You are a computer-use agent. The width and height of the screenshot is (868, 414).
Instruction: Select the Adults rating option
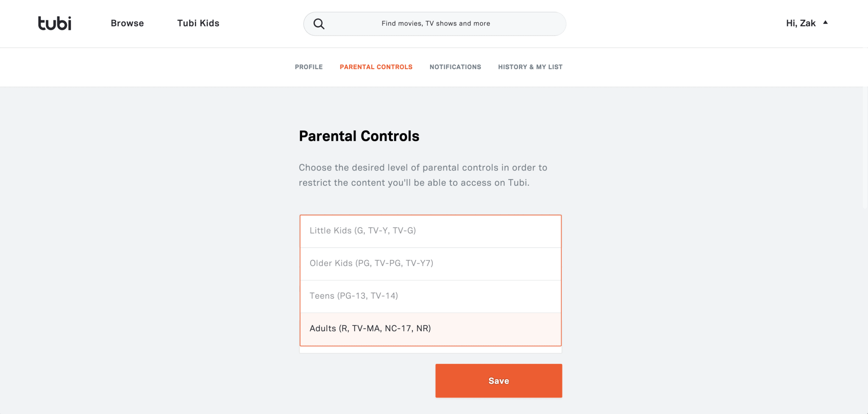tap(430, 329)
